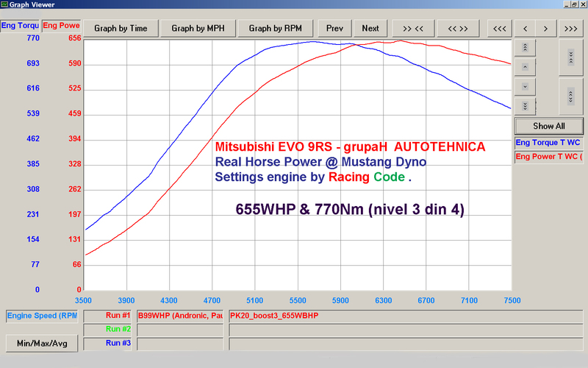Viewport: 588px width, 368px height.
Task: Switch to Graph by RPM view
Action: (275, 29)
